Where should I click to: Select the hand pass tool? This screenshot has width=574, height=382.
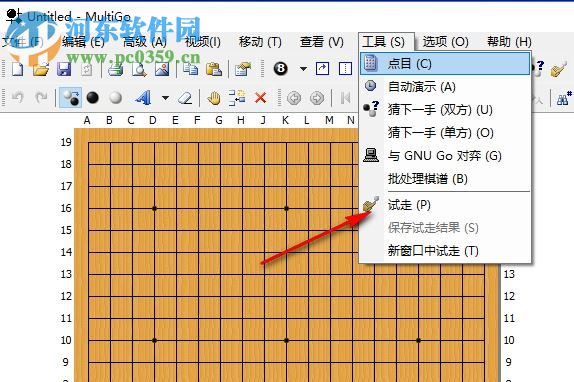pos(214,98)
